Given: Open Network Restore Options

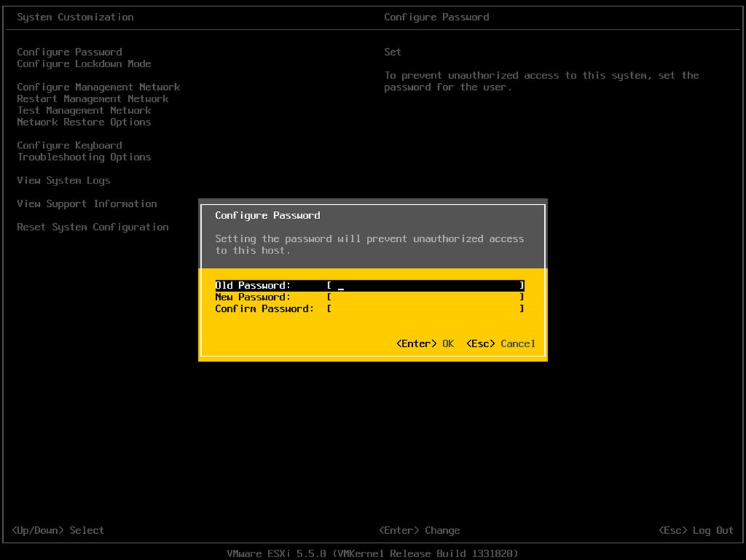Looking at the screenshot, I should [x=84, y=122].
